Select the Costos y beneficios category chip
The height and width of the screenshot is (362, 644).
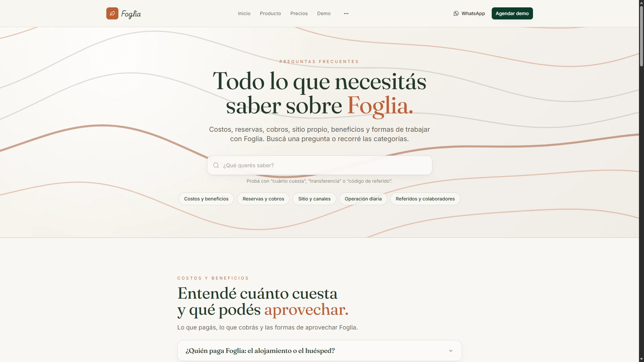tap(206, 199)
